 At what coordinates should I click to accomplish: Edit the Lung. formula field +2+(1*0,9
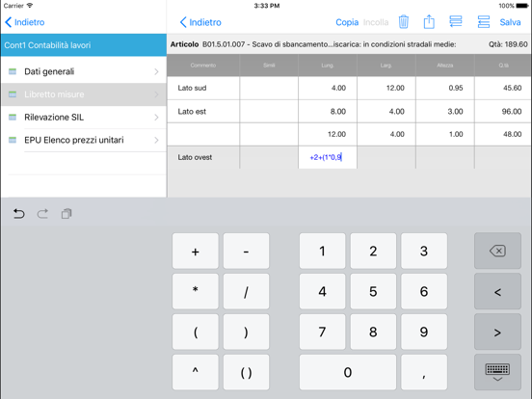pyautogui.click(x=328, y=157)
